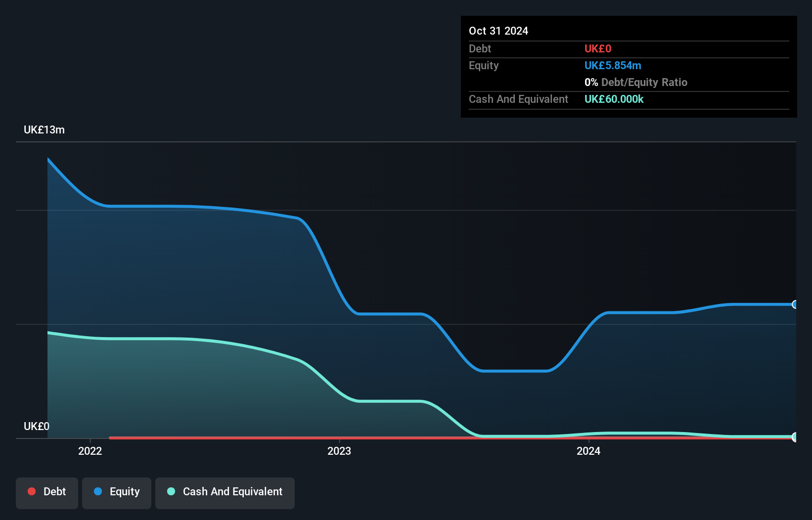Click the 2024 x-axis label
This screenshot has width=812, height=520.
(588, 451)
